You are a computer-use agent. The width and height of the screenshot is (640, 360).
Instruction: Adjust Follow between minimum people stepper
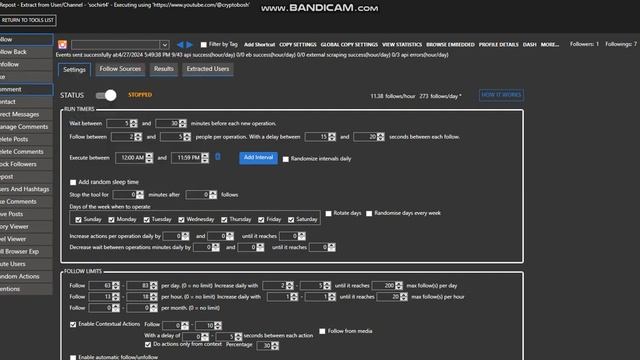(138, 137)
